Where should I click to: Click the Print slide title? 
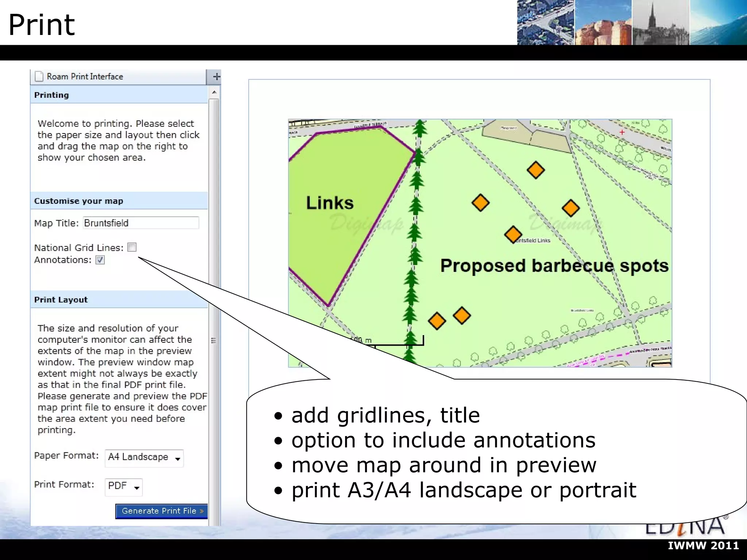42,25
